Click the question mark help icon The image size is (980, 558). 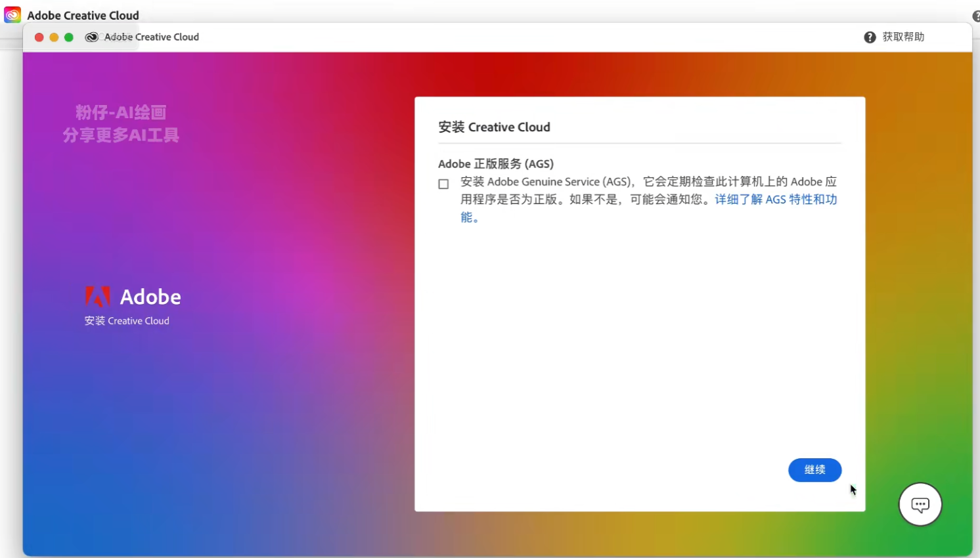870,37
